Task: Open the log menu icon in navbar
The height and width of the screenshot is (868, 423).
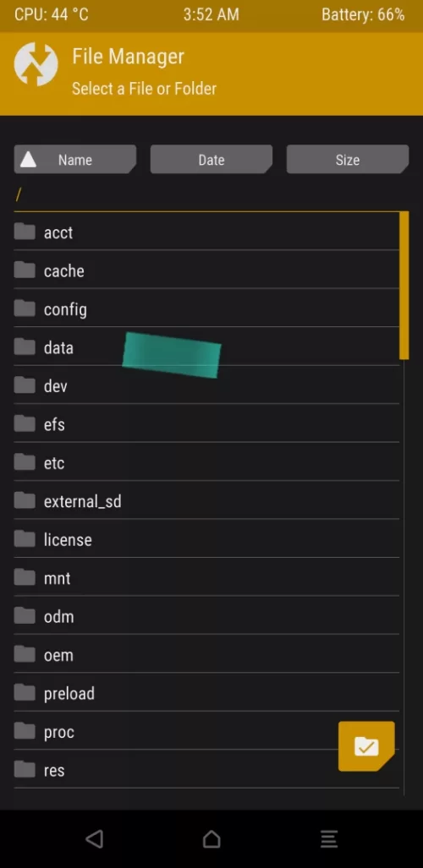Action: point(329,839)
